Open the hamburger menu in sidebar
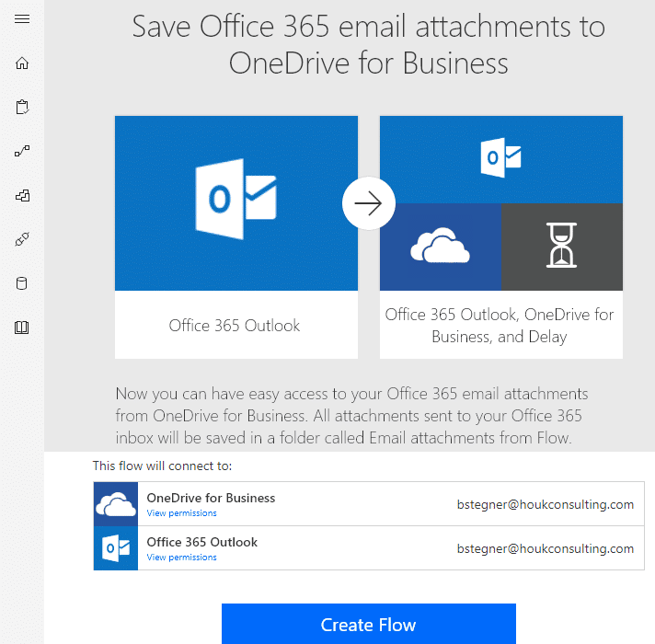This screenshot has height=644, width=655. pos(22,18)
